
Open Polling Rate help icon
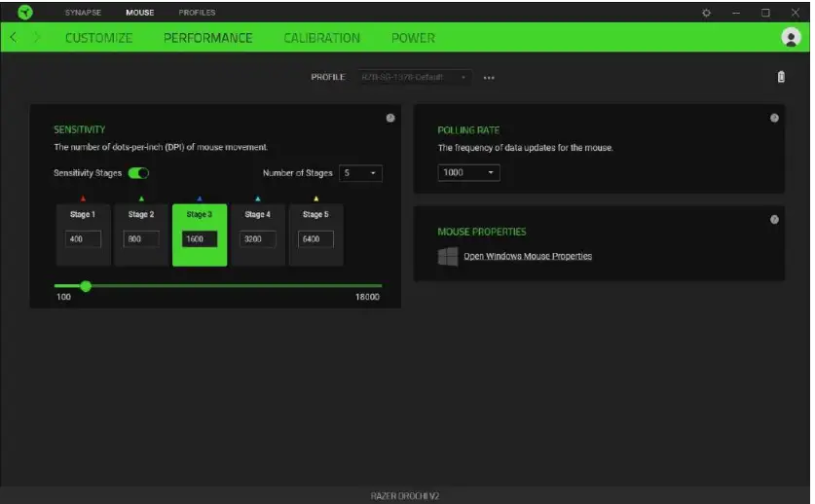coord(774,118)
